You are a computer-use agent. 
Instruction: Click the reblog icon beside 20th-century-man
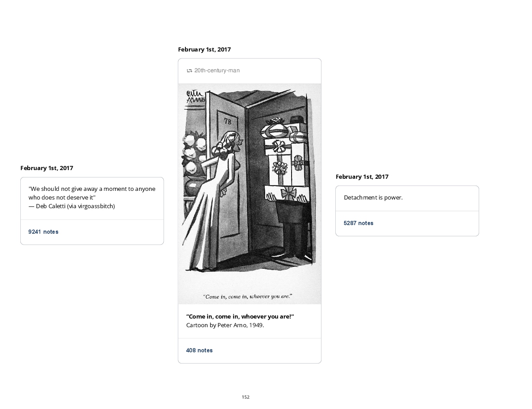click(189, 71)
